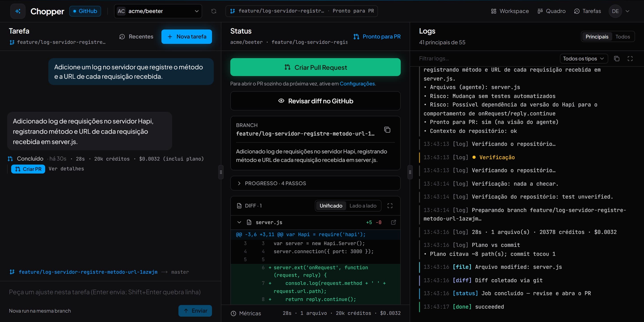The height and width of the screenshot is (322, 644).
Task: Click Criar Pull Request button
Action: (315, 67)
